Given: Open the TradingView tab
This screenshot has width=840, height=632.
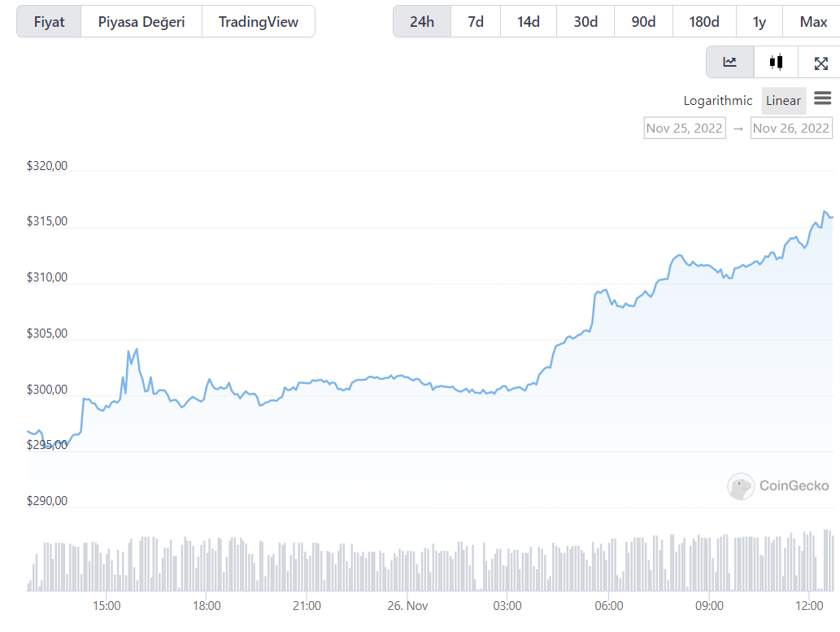Looking at the screenshot, I should click(x=259, y=22).
